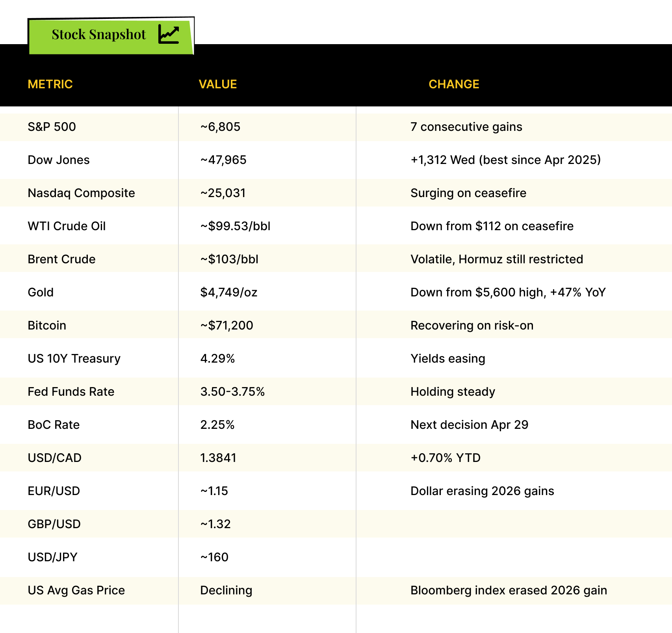Click Down from $112 on ceasefire

point(492,226)
